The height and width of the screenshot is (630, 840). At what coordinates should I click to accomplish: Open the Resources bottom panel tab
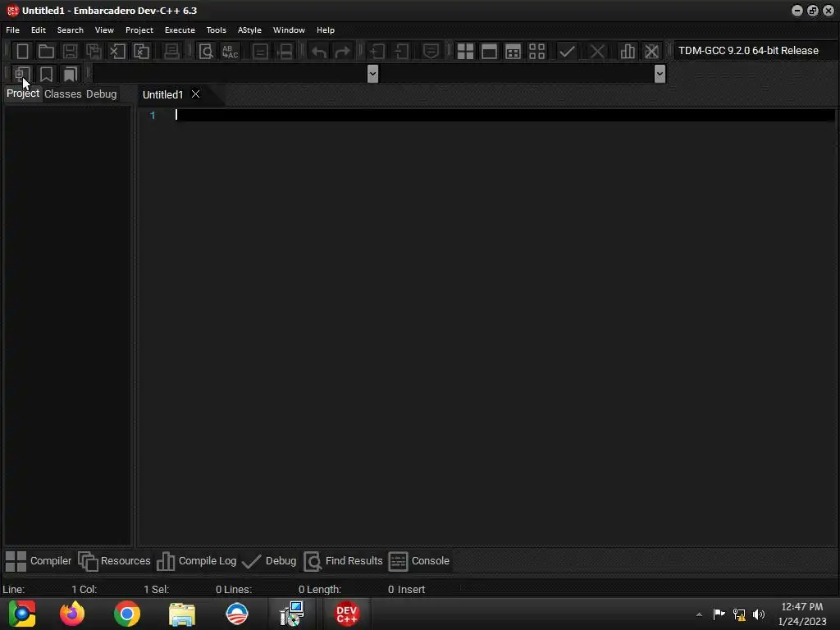[x=115, y=561]
